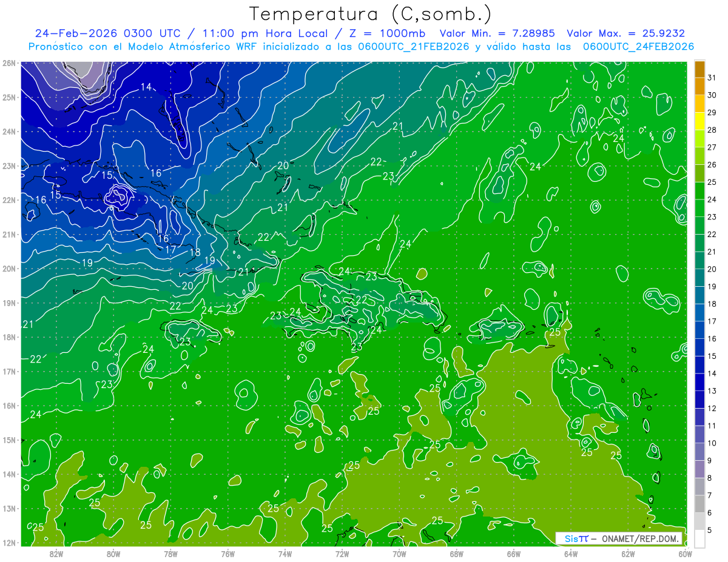Click the 24N latitude axis label

(9, 132)
